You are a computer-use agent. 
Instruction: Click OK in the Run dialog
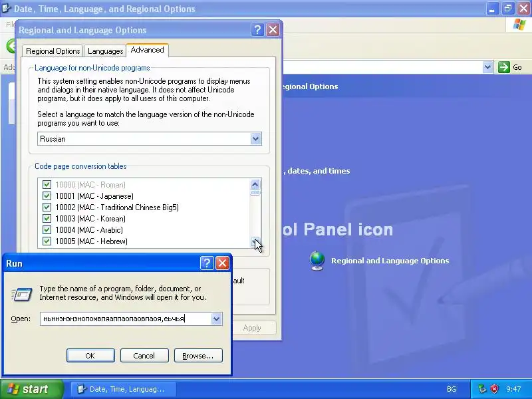[x=90, y=356]
